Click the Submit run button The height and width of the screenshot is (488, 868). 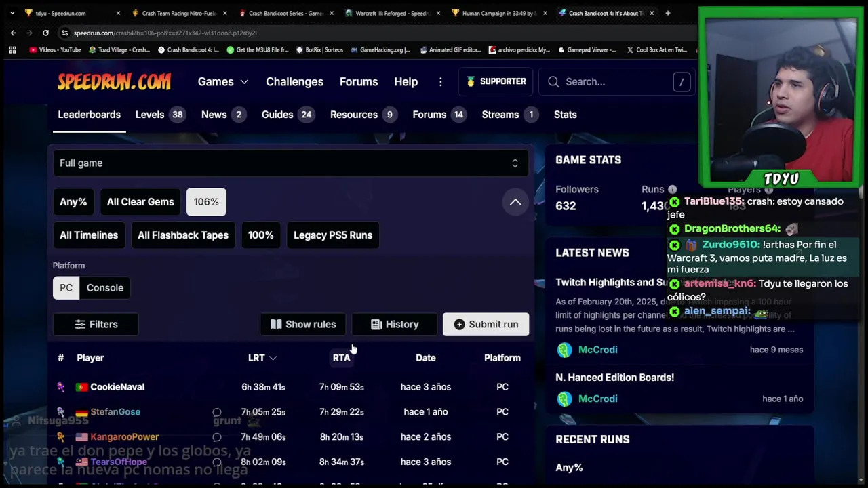click(x=486, y=325)
